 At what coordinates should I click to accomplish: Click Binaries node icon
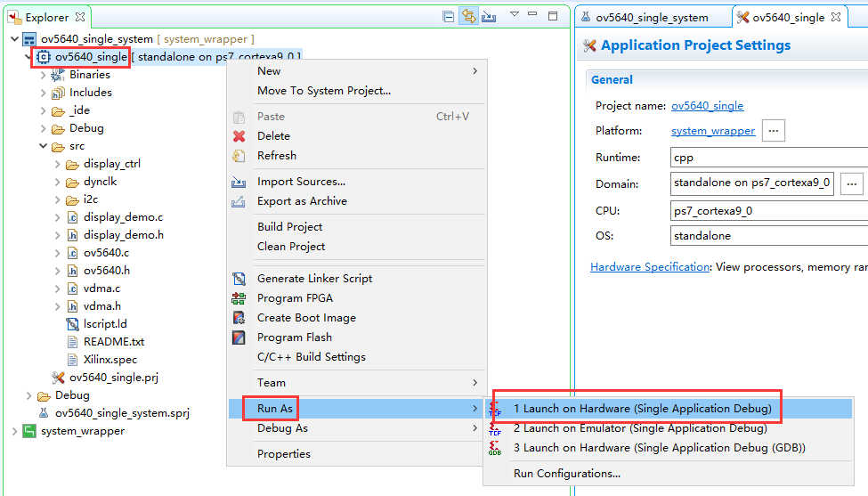click(x=58, y=75)
